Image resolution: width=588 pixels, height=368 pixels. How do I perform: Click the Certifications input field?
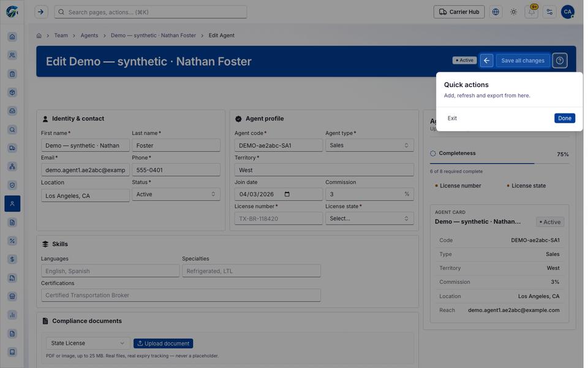[x=181, y=295]
